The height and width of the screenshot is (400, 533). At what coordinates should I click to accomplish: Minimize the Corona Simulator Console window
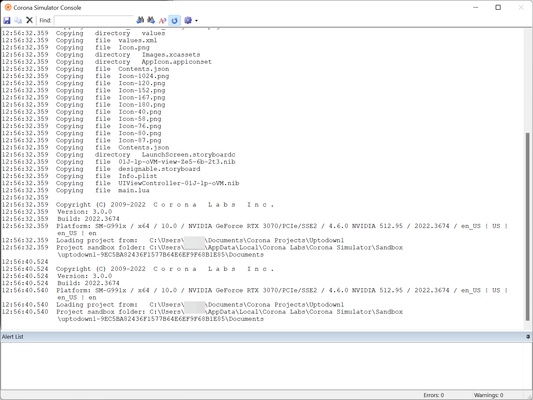476,7
